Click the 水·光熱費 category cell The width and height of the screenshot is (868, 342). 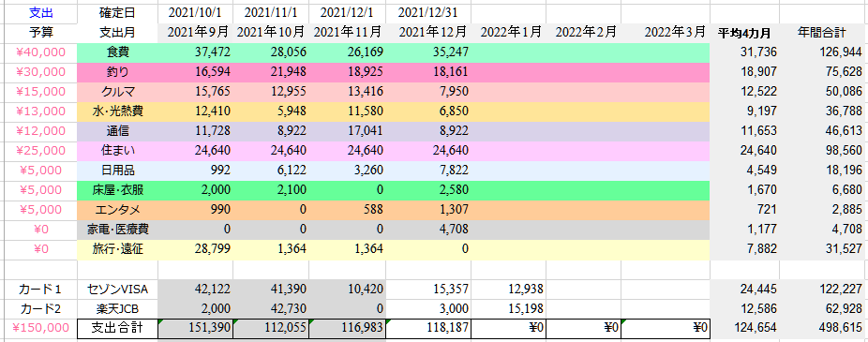pyautogui.click(x=117, y=112)
